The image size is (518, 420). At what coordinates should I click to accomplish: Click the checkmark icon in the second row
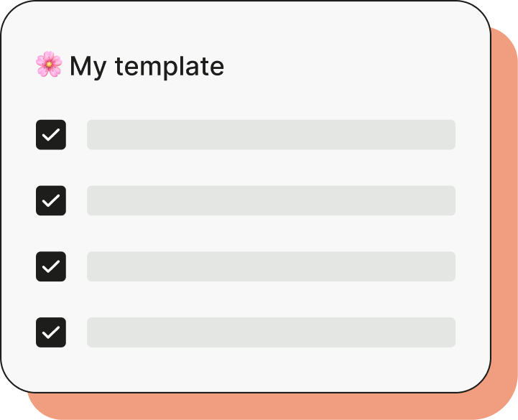[51, 201]
